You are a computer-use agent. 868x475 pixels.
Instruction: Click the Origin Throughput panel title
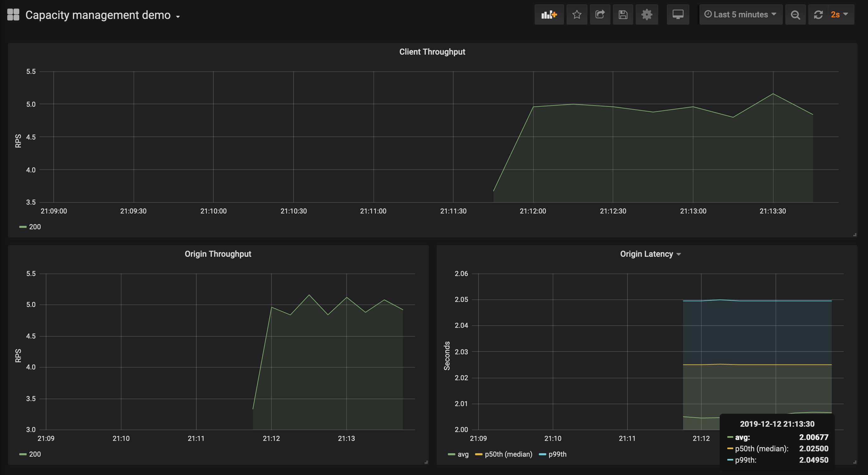pyautogui.click(x=218, y=254)
